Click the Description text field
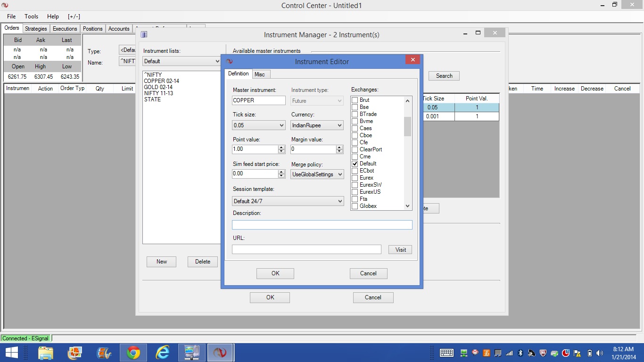This screenshot has height=362, width=644. tap(322, 225)
